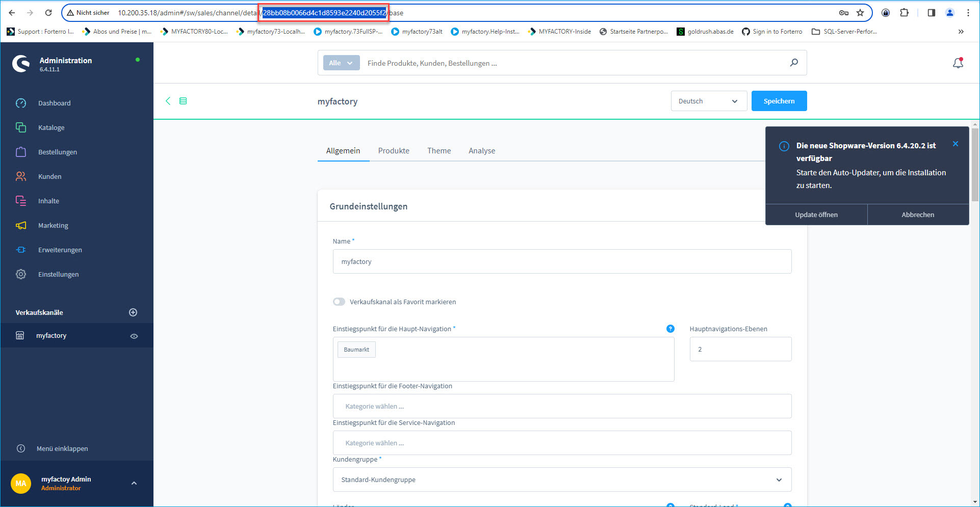Click help icon for Haupt-Navigation entry point

click(x=670, y=329)
